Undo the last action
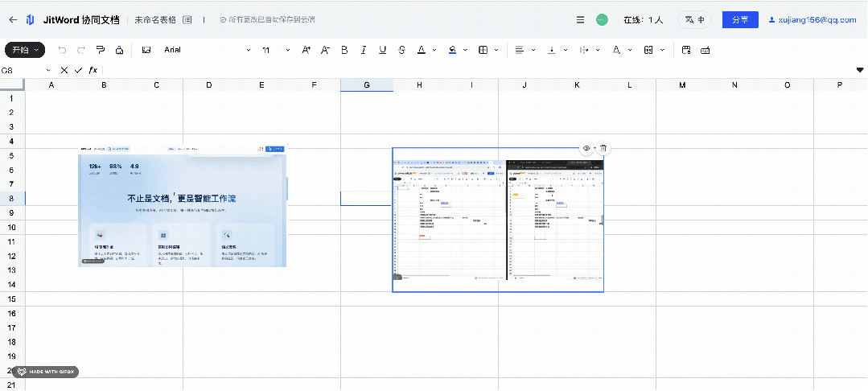Screen dimensions: 868x391 click(x=62, y=50)
